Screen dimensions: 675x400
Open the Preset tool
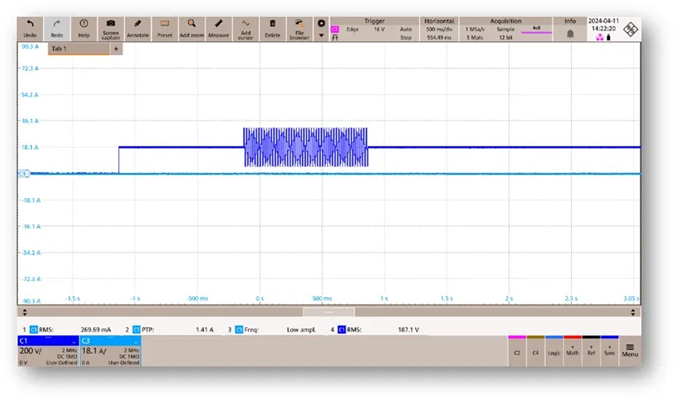[165, 27]
